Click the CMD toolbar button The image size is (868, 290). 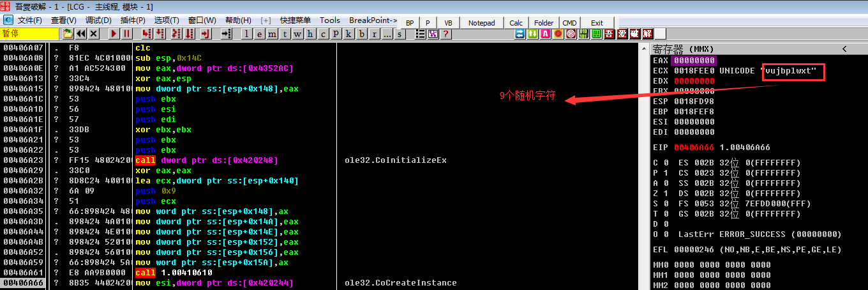click(569, 23)
